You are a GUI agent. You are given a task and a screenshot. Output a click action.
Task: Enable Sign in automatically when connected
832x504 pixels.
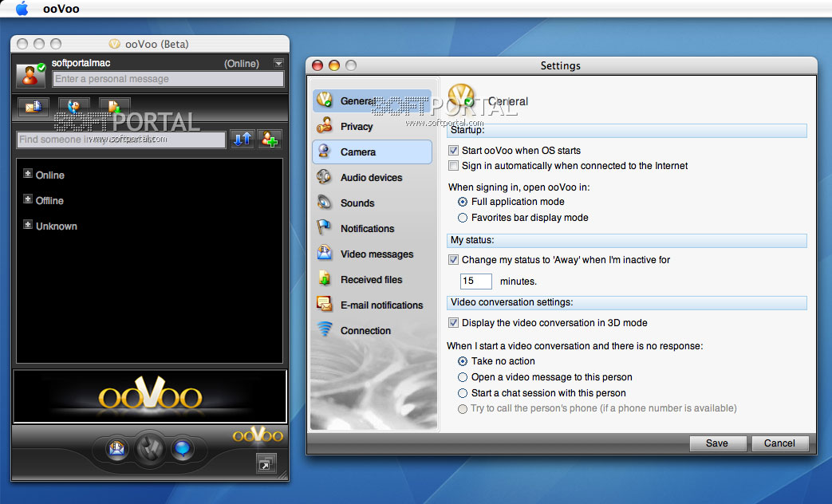(453, 166)
